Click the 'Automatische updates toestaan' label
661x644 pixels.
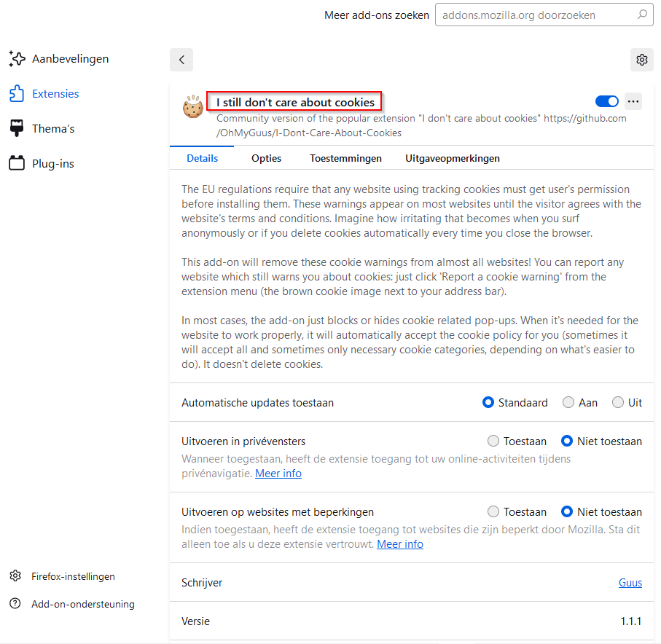pyautogui.click(x=257, y=403)
